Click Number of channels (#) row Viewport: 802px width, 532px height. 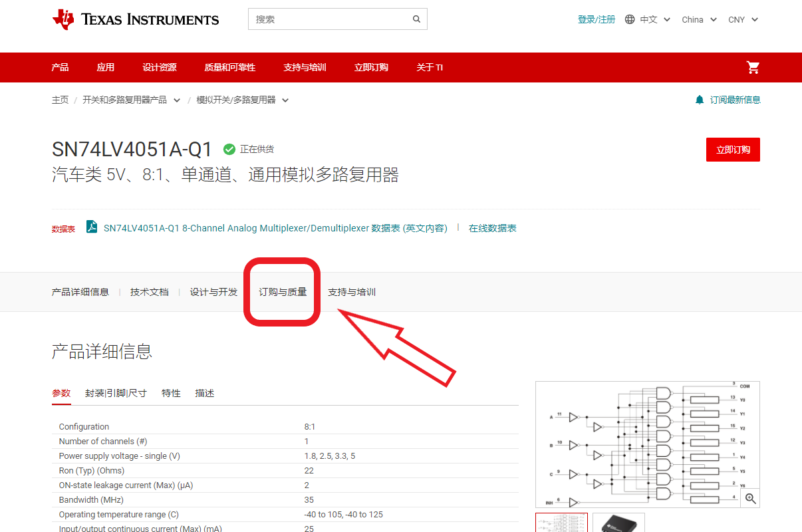coord(285,442)
